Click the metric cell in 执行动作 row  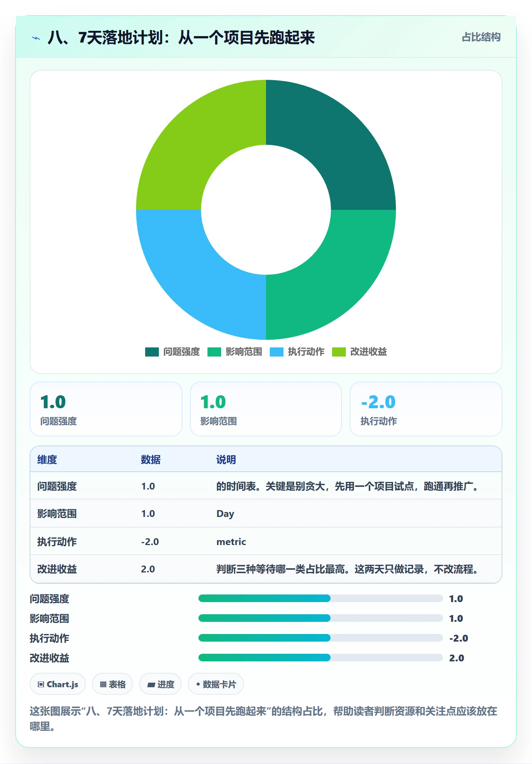coord(231,542)
